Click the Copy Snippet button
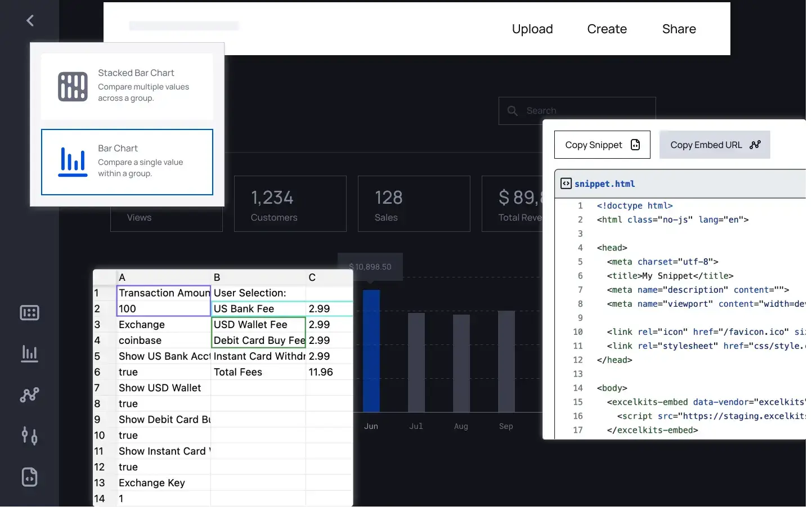 [602, 145]
